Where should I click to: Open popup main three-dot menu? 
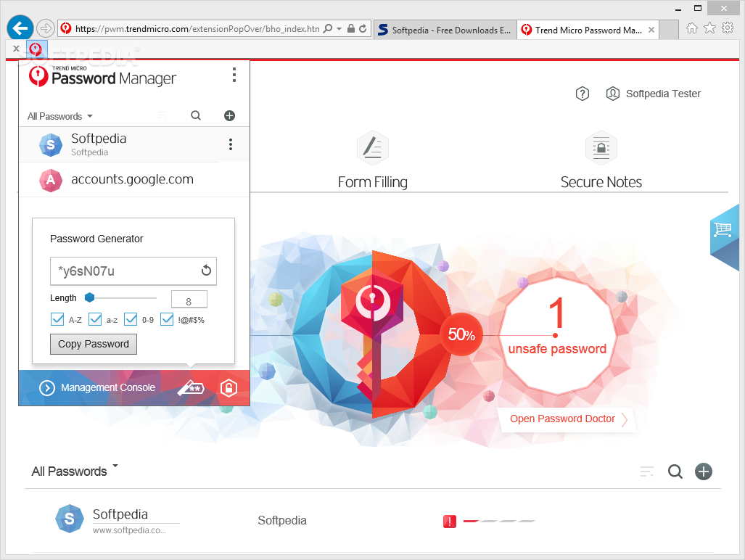point(234,75)
